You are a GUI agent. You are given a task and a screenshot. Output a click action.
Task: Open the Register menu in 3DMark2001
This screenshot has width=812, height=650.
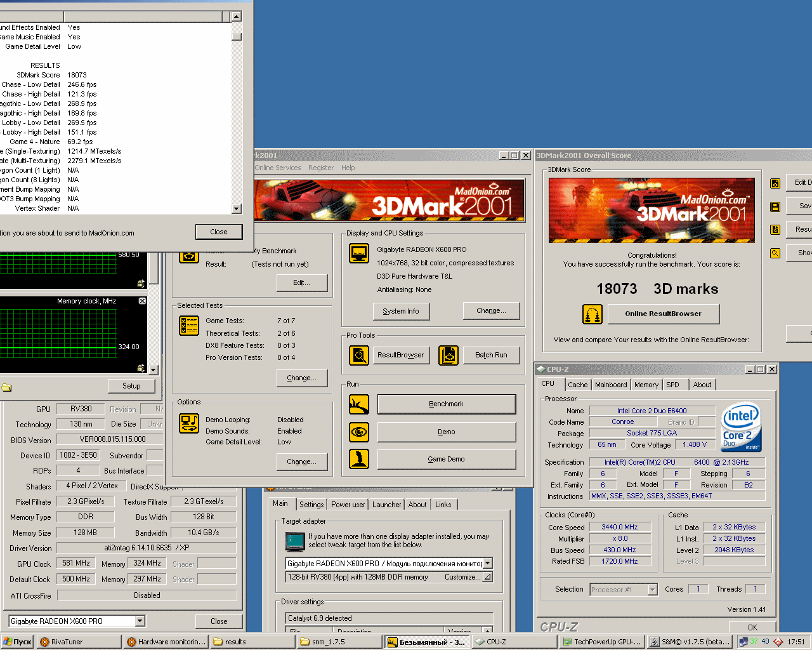pyautogui.click(x=321, y=168)
